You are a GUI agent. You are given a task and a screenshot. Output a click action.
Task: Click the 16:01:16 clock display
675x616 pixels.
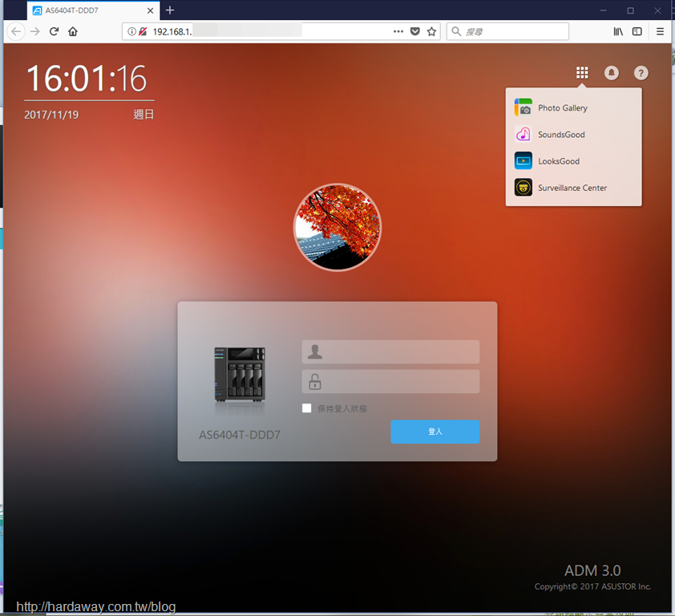(x=87, y=79)
